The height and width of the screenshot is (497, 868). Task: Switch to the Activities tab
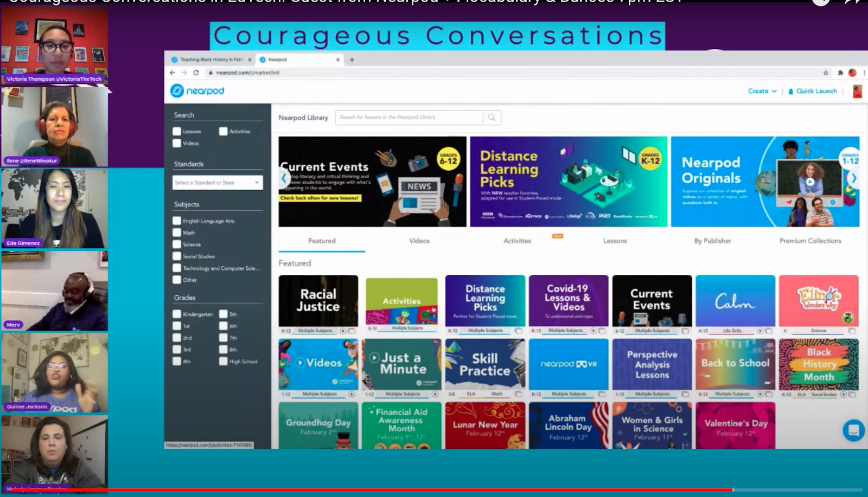(x=517, y=241)
